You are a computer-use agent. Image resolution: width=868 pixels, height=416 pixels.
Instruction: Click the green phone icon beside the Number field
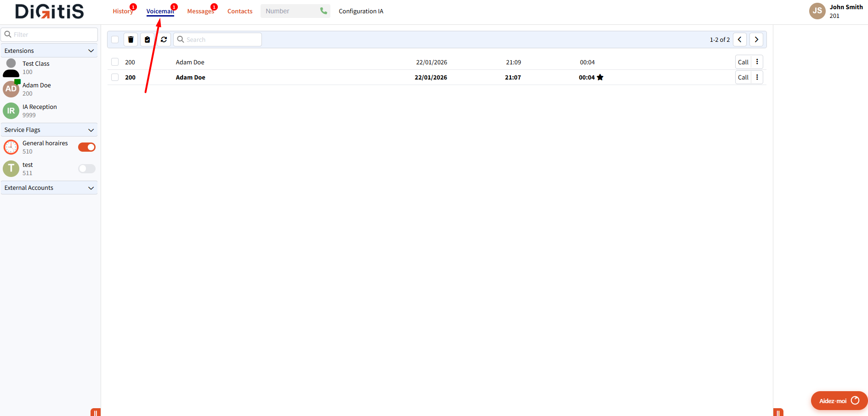pyautogui.click(x=323, y=11)
